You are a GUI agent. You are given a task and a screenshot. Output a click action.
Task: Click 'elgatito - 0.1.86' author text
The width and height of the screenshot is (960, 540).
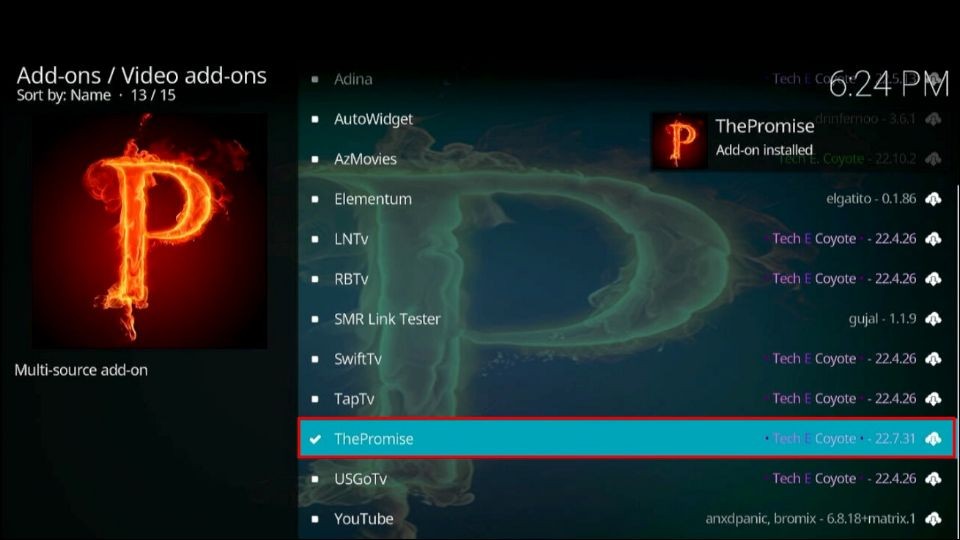[871, 199]
